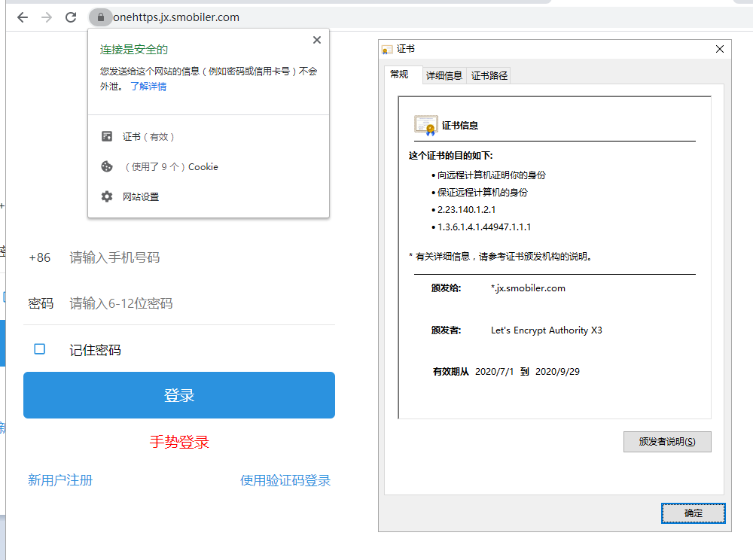
Task: Confirm with the 确定 button
Action: click(x=693, y=513)
